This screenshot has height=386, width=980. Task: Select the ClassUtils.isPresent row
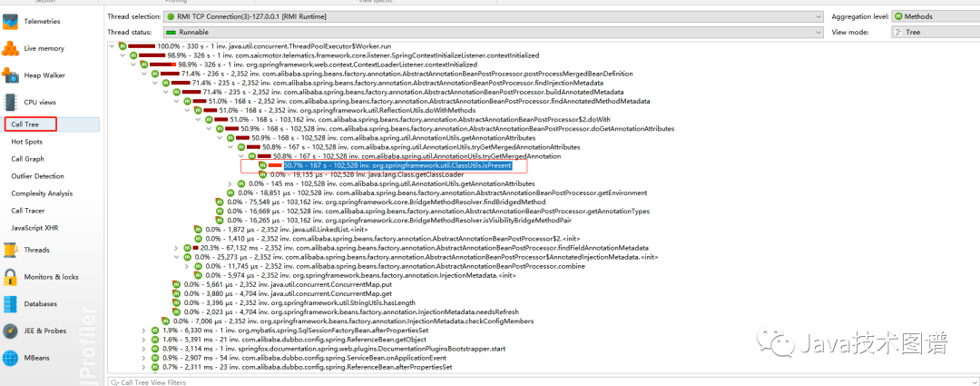pos(397,165)
